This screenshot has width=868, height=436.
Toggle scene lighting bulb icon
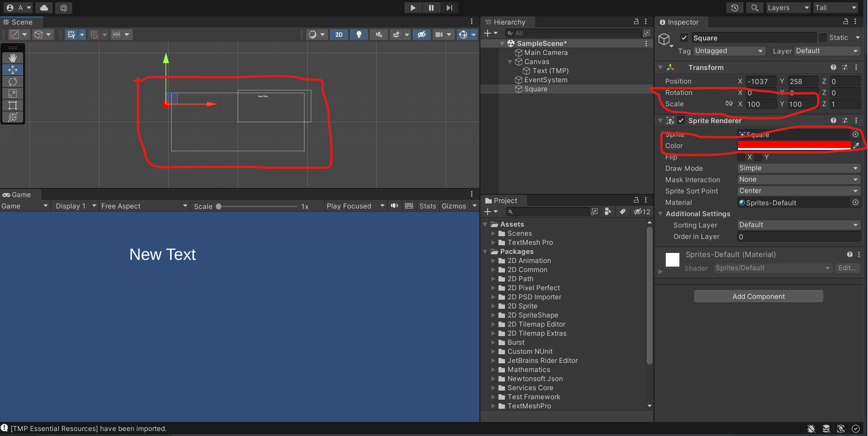359,35
